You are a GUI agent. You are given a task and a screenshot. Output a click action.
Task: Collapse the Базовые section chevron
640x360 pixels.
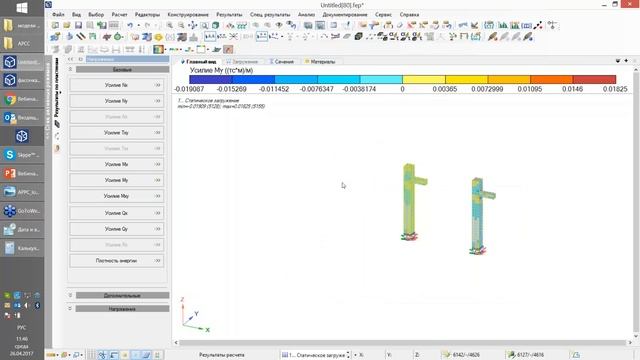click(x=70, y=69)
